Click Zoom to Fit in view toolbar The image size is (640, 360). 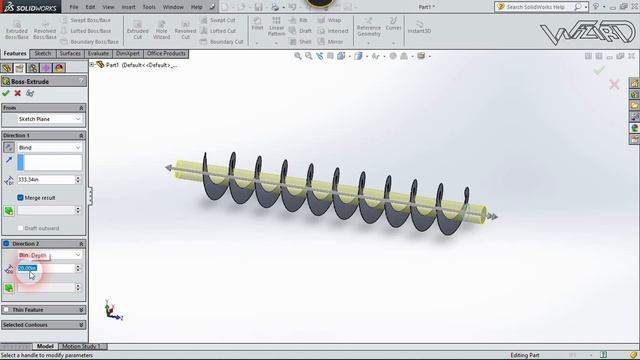298,56
